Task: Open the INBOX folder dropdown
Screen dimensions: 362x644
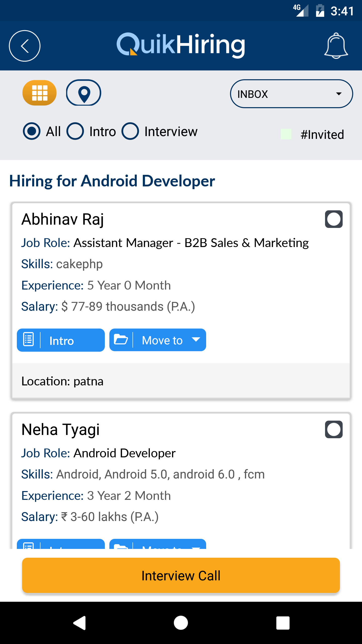Action: (x=291, y=94)
